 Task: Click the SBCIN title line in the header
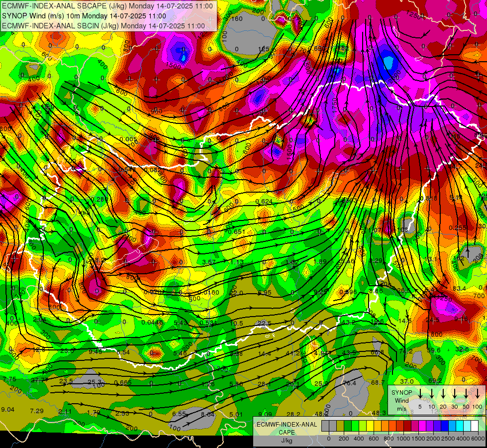coord(103,26)
